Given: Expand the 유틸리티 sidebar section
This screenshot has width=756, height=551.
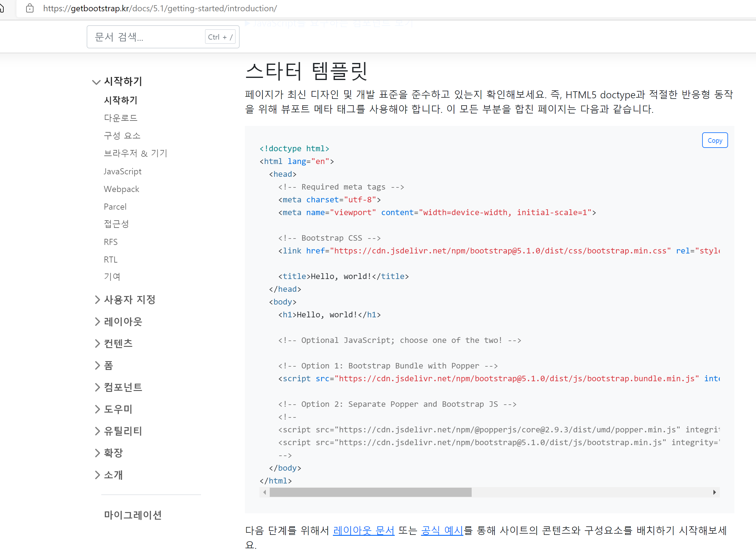Looking at the screenshot, I should tap(123, 431).
